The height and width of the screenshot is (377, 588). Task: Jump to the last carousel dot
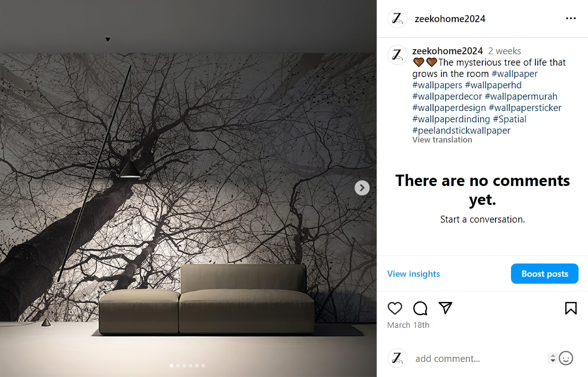point(203,366)
